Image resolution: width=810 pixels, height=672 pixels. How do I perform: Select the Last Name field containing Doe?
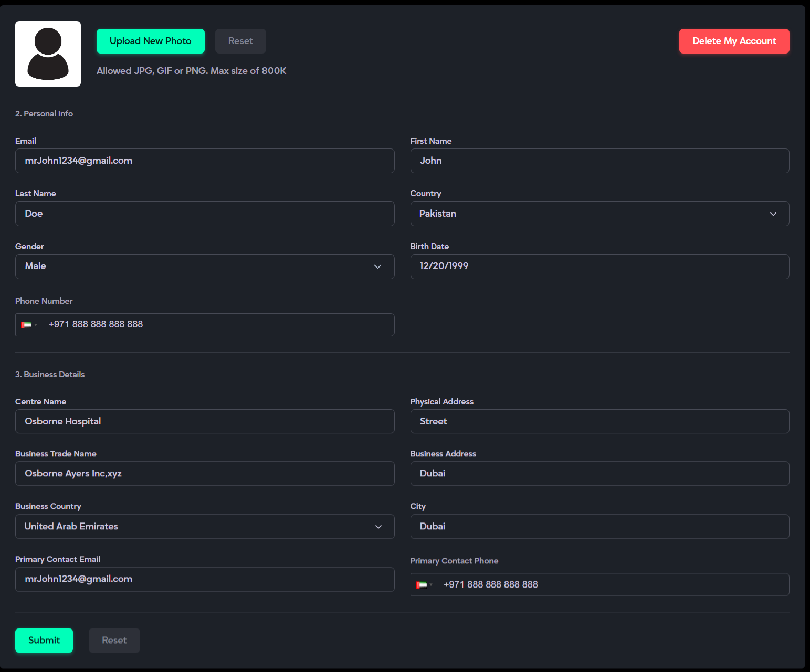204,214
